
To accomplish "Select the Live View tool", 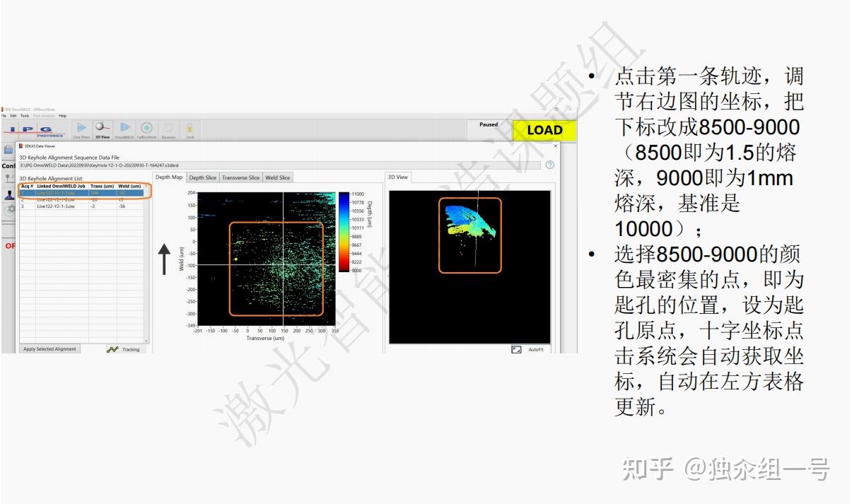I will point(82,129).
